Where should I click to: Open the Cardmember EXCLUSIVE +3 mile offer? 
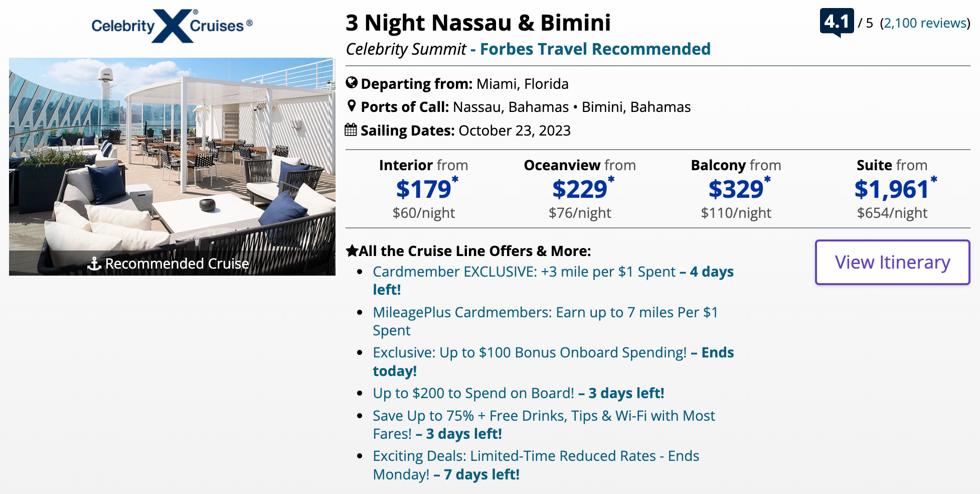(524, 271)
